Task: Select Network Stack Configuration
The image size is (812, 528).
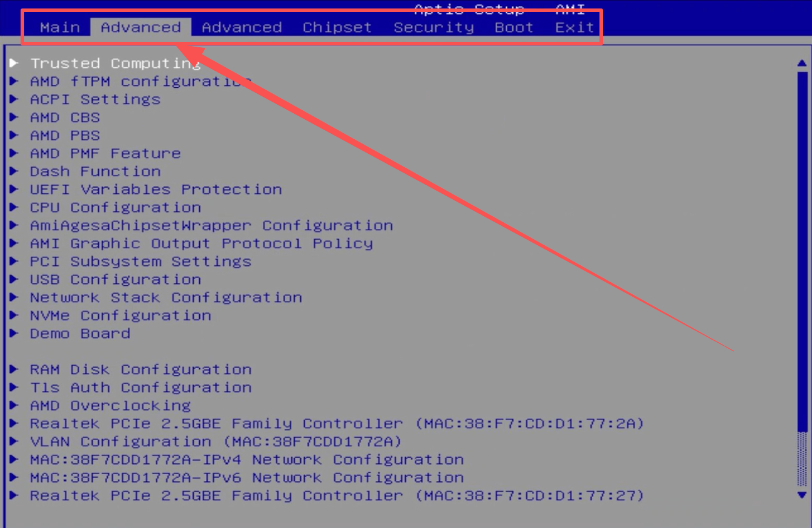Action: (166, 298)
